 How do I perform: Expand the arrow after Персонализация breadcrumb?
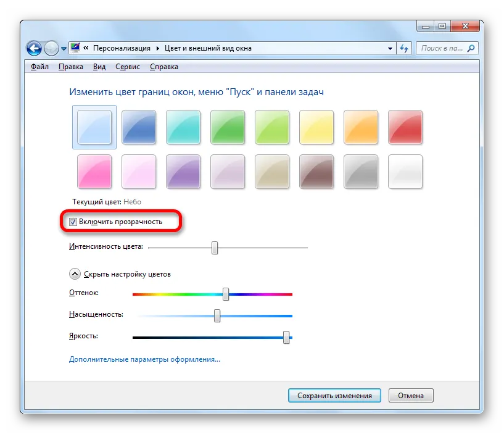157,48
